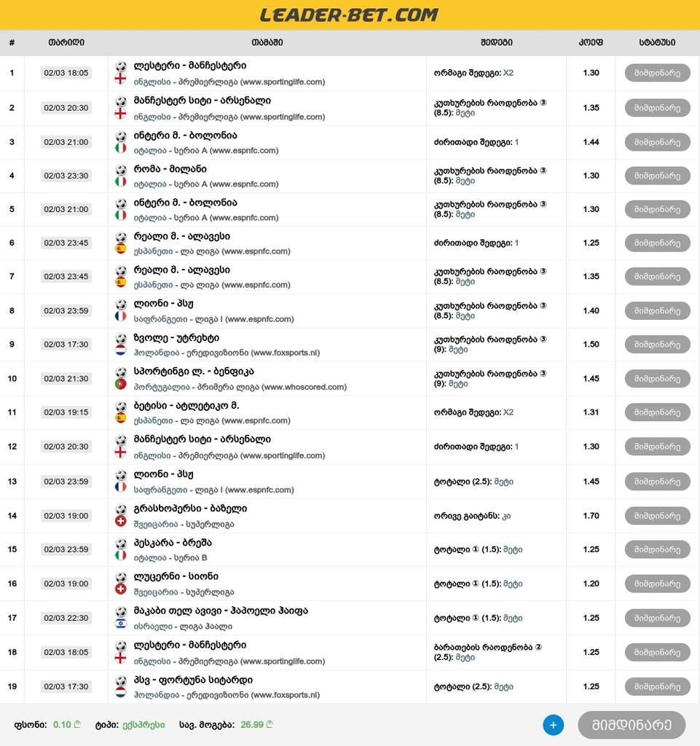
Task: Click Netherlands flag beside პსვ - ფორტუნა სიტარდი
Action: click(x=121, y=693)
